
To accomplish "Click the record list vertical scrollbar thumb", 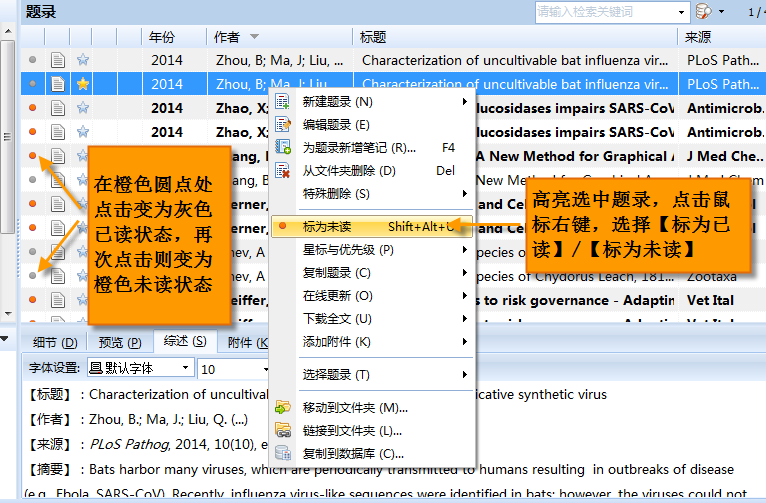I will (7, 137).
